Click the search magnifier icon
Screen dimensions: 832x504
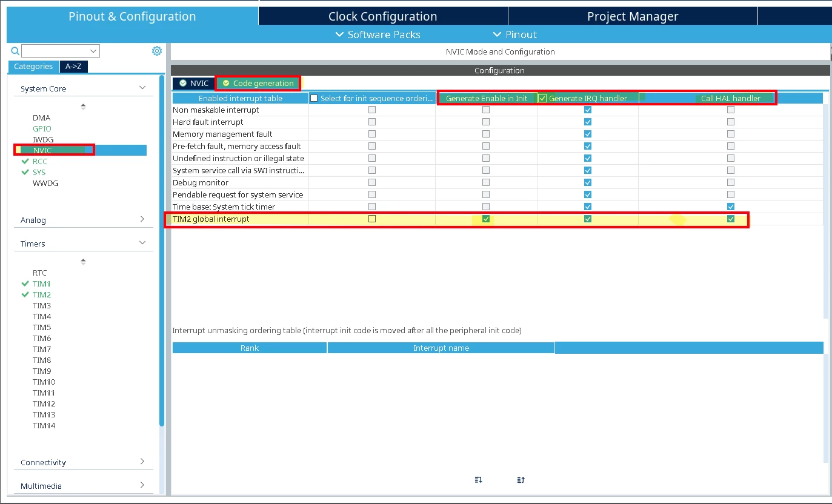pos(15,51)
